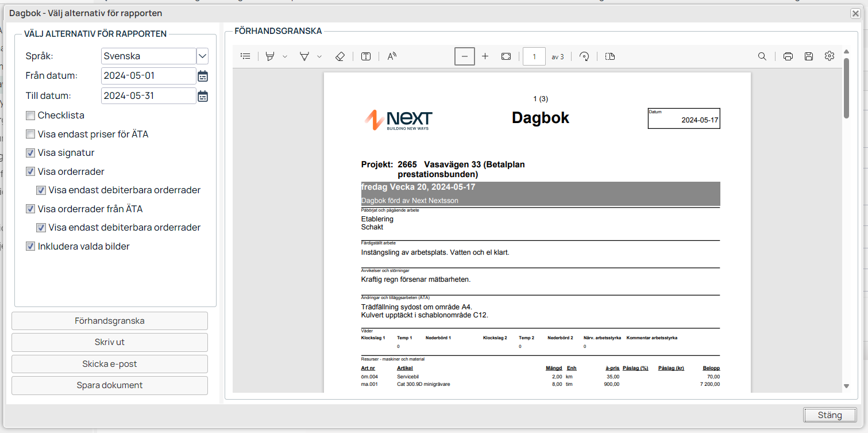Uncheck Visa orderrader checkbox

point(30,171)
